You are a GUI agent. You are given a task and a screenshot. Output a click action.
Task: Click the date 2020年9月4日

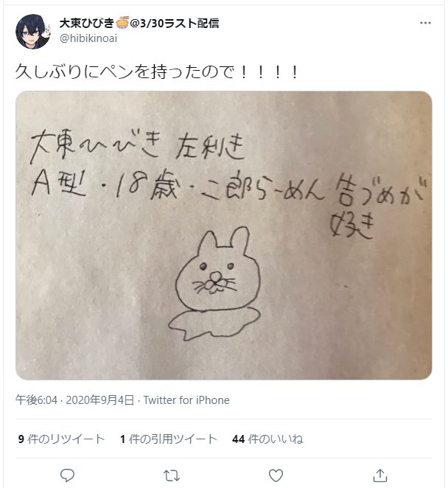tap(100, 400)
